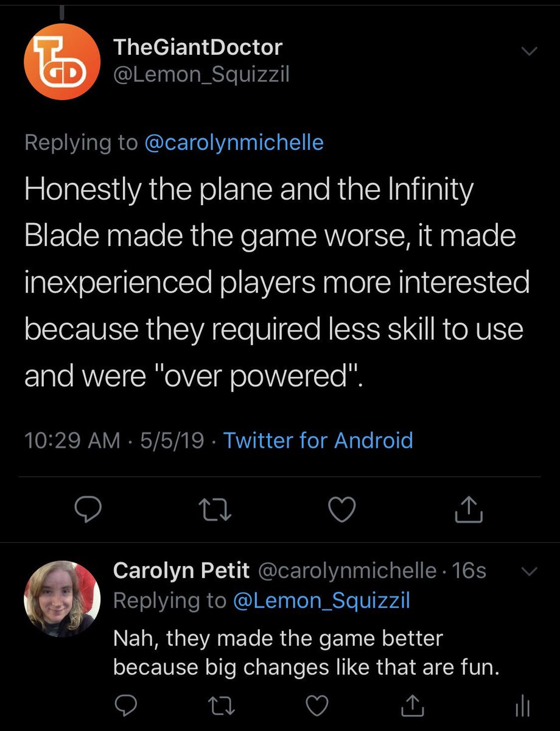Retweet TheGiantDoctor's tweet
560x731 pixels.
217,509
